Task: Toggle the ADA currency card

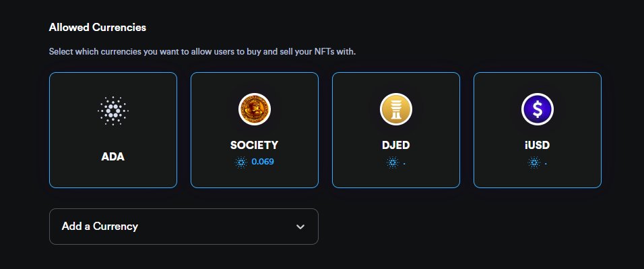Action: pos(113,130)
